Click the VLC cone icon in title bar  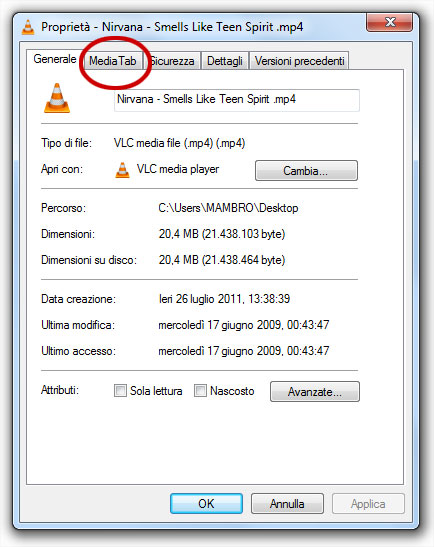coord(28,27)
